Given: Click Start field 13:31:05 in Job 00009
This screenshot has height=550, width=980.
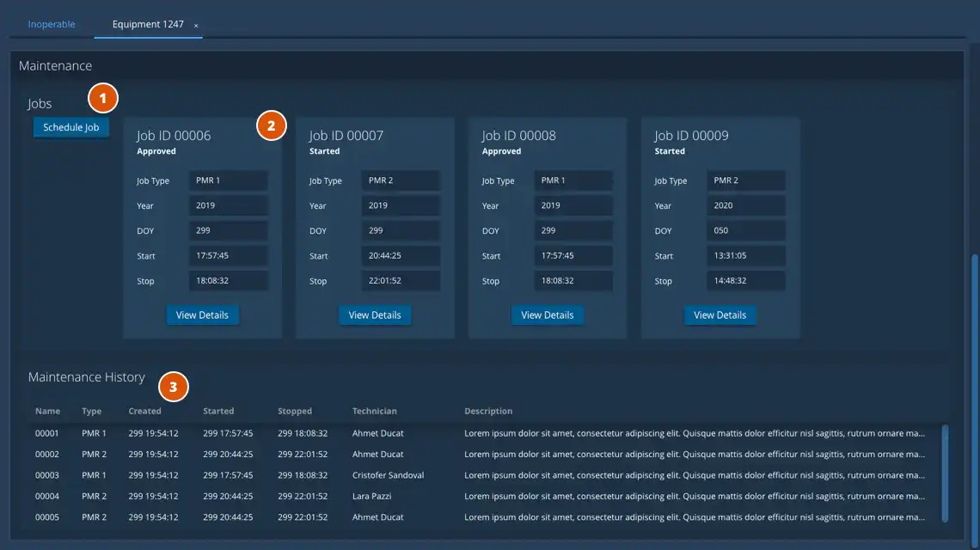Looking at the screenshot, I should (745, 255).
